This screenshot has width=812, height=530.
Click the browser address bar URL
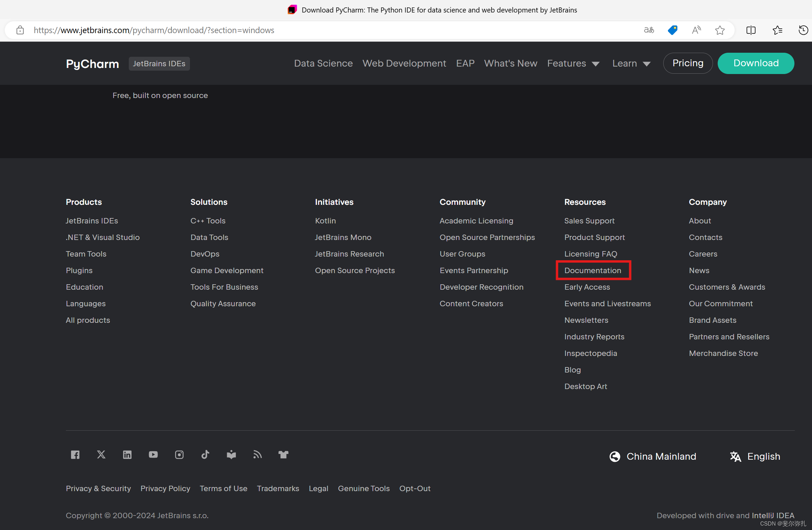tap(153, 30)
